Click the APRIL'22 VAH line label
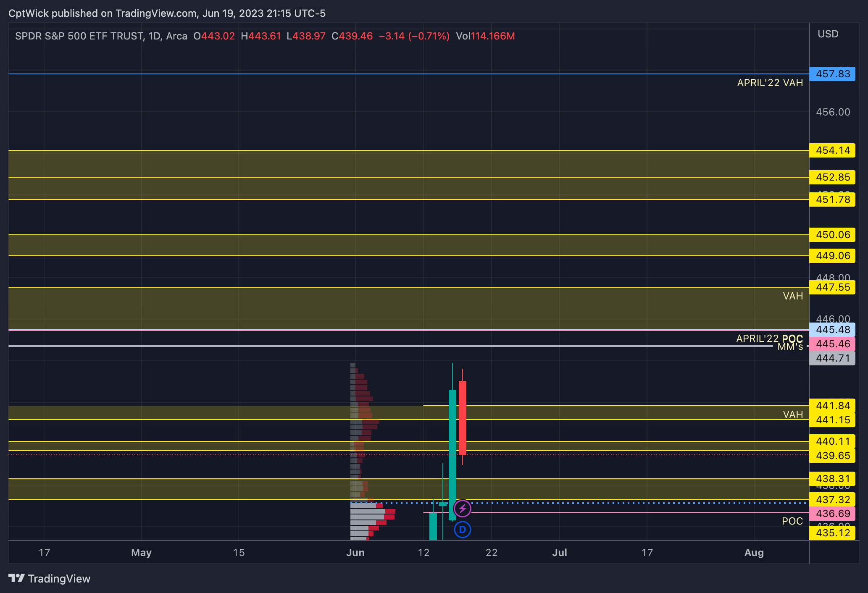The height and width of the screenshot is (593, 868). tap(770, 83)
